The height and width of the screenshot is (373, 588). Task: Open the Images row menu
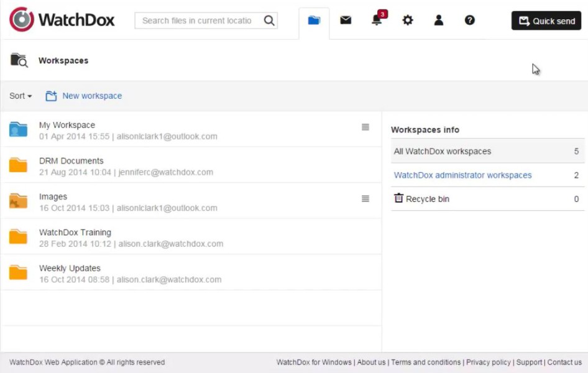click(365, 199)
